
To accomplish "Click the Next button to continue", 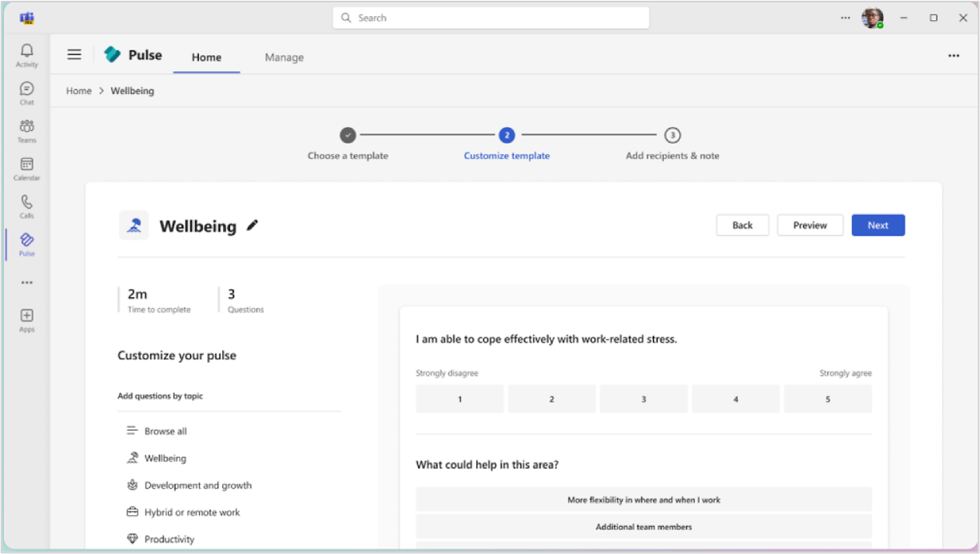I will 877,225.
